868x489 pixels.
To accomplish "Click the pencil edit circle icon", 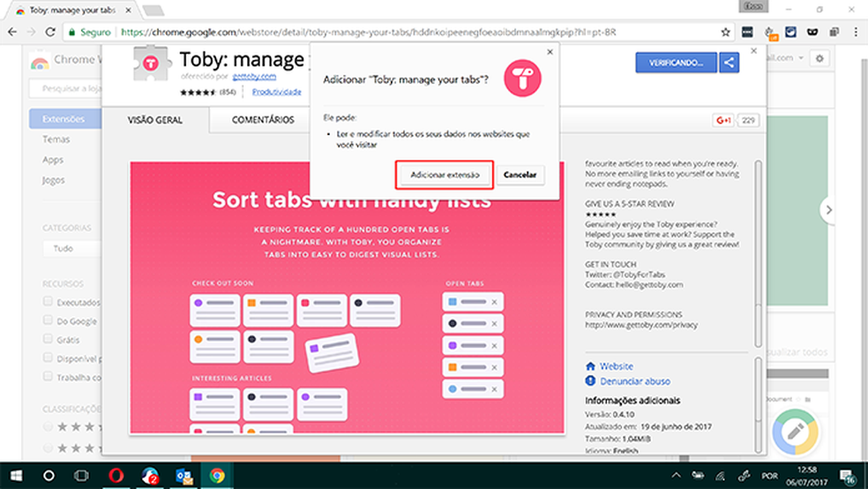I will coord(795,432).
